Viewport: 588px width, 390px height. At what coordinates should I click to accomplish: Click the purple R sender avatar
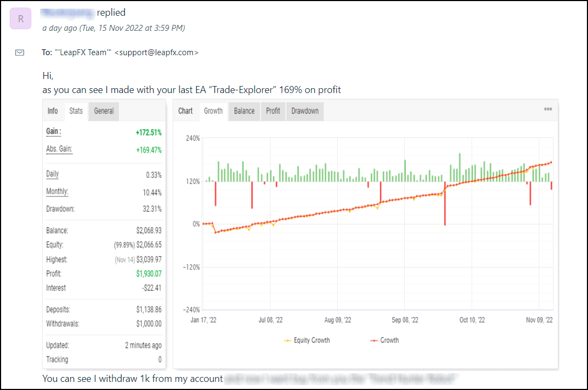21,19
